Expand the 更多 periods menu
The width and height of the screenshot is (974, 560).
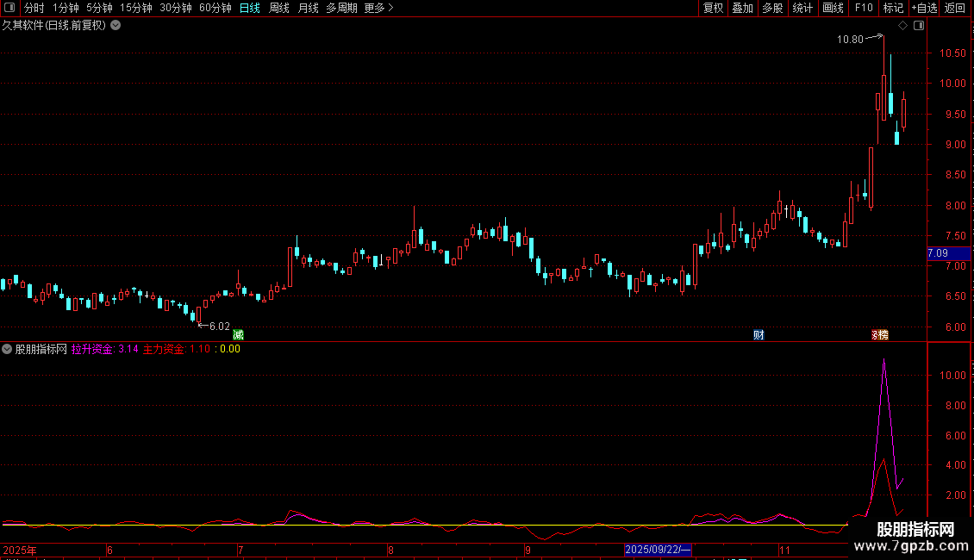tap(379, 8)
